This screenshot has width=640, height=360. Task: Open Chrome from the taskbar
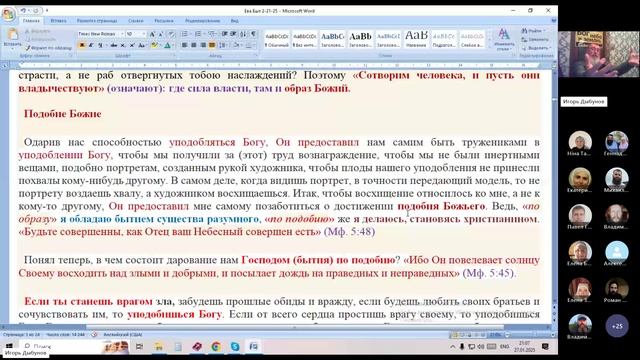point(216,347)
